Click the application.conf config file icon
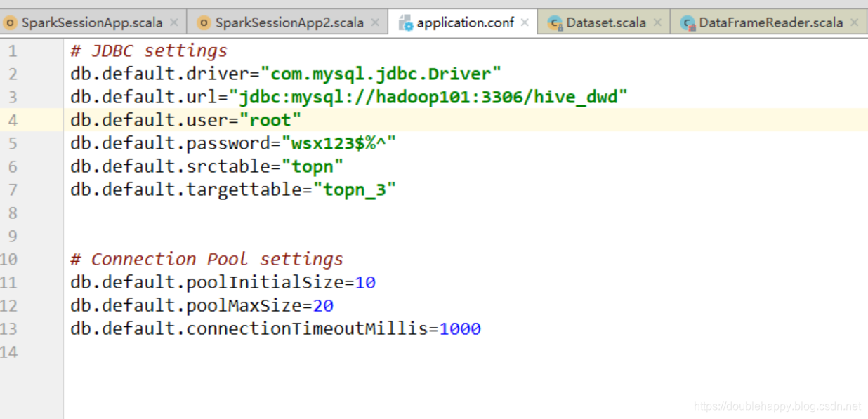 point(406,23)
